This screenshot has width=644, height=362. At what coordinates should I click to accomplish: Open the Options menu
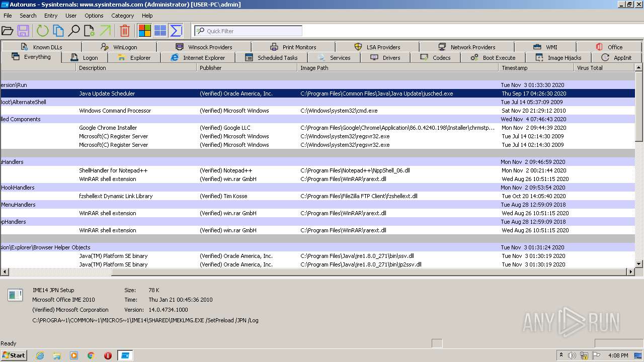pyautogui.click(x=94, y=16)
